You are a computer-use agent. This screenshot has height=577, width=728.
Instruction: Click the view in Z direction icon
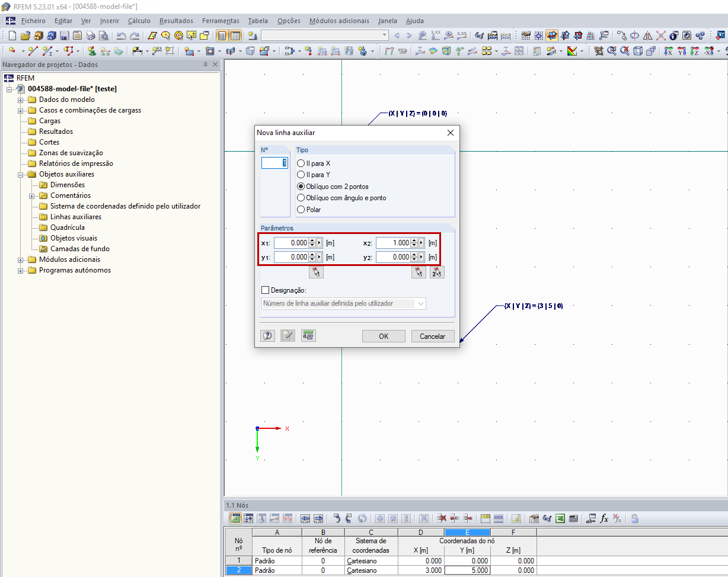point(694,51)
